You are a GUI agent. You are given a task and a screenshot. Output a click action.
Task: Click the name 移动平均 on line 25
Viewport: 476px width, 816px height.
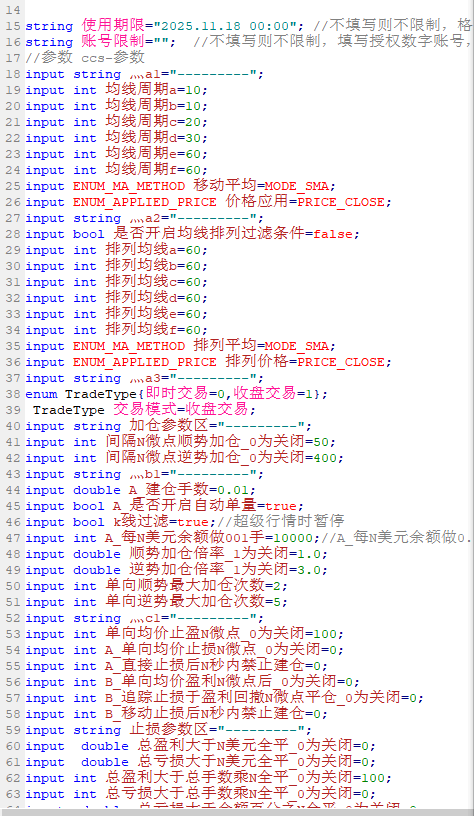click(225, 185)
